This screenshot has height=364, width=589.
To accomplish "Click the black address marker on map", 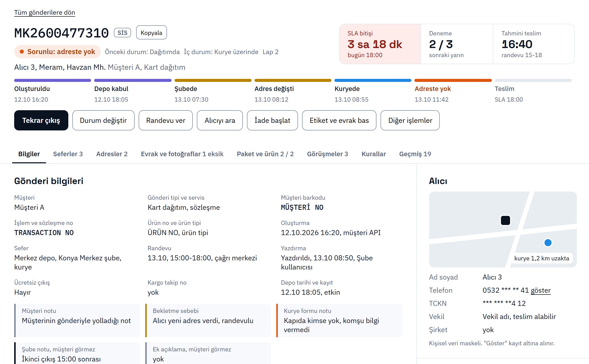I will tap(506, 220).
